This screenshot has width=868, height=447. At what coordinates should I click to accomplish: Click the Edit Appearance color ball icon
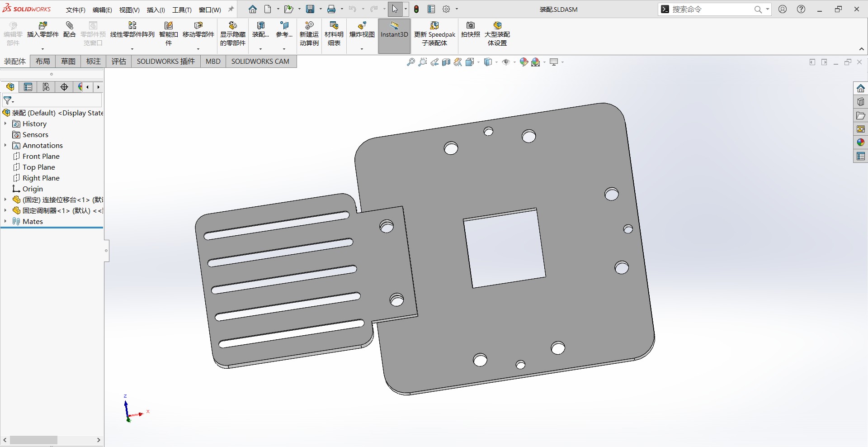pyautogui.click(x=524, y=62)
